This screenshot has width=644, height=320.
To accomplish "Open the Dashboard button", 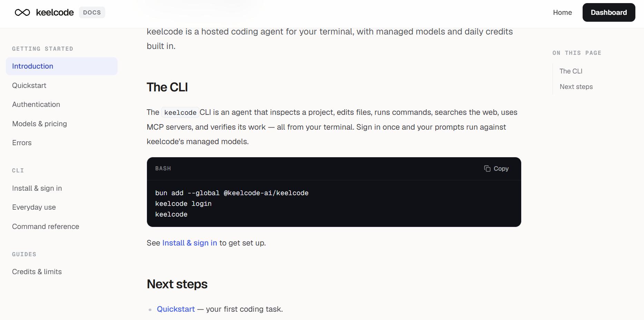I will click(609, 12).
